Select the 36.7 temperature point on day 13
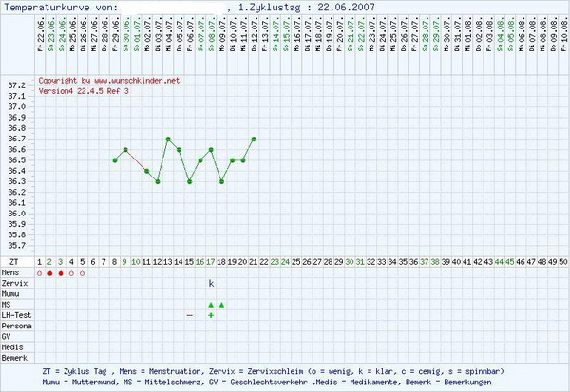Viewport: 570px width, 392px height. pyautogui.click(x=168, y=139)
